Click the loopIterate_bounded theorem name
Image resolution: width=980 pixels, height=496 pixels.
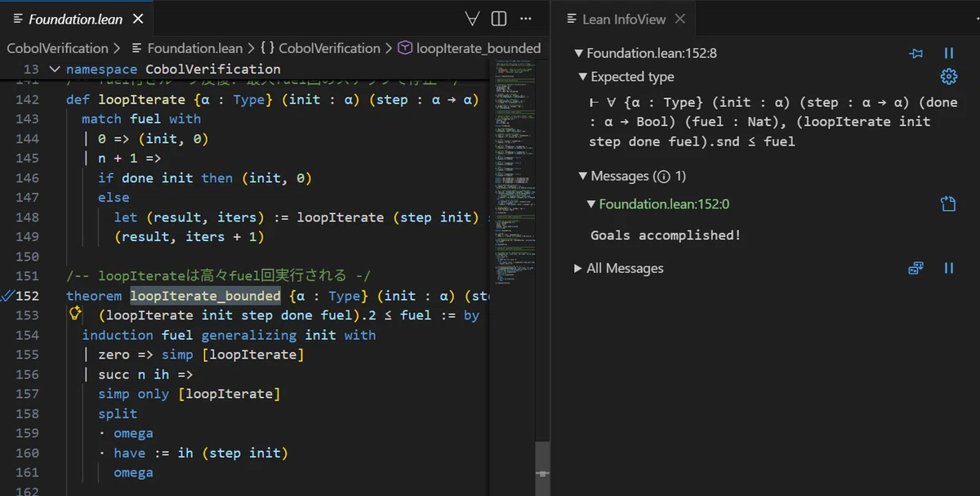tap(205, 296)
